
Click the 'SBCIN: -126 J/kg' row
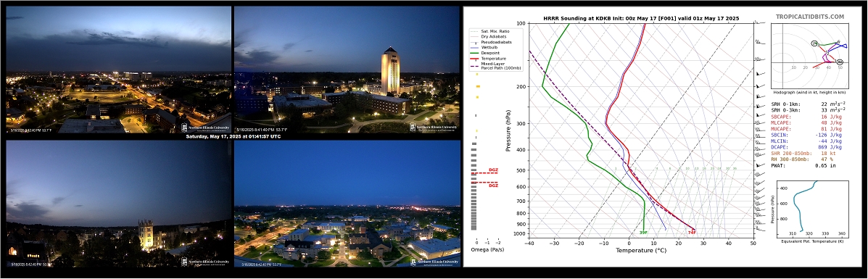coord(807,135)
